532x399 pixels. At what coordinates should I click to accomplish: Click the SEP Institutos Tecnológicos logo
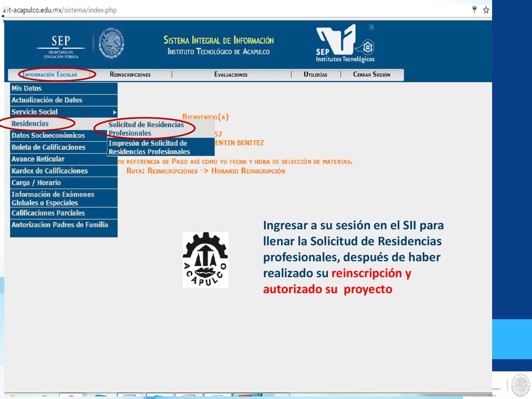click(x=345, y=44)
